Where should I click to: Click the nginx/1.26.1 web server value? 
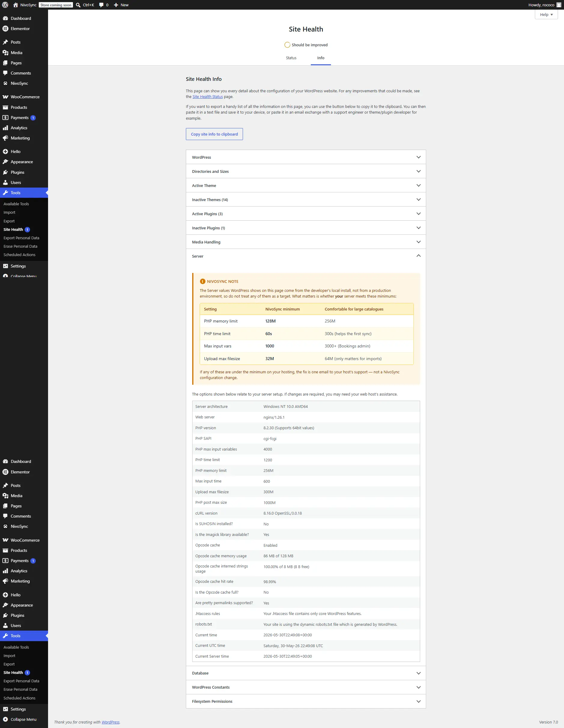(274, 417)
